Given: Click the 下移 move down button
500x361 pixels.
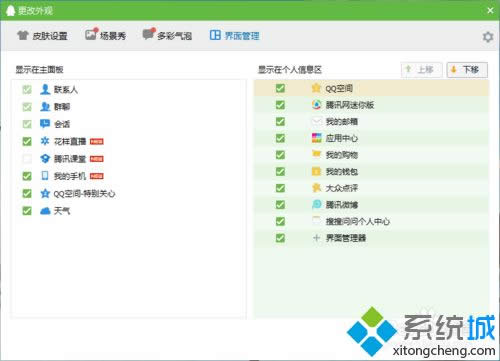Looking at the screenshot, I should [467, 70].
